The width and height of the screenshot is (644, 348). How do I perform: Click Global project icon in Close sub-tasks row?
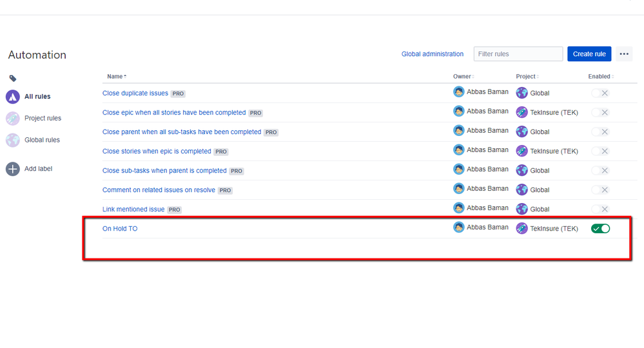tap(522, 170)
